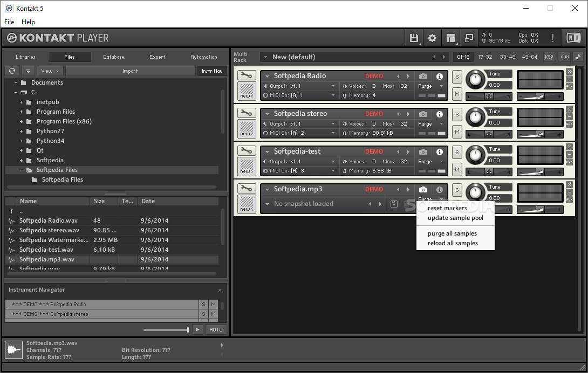Collapse the C: drive node
Image resolution: width=588 pixels, height=373 pixels.
click(16, 92)
